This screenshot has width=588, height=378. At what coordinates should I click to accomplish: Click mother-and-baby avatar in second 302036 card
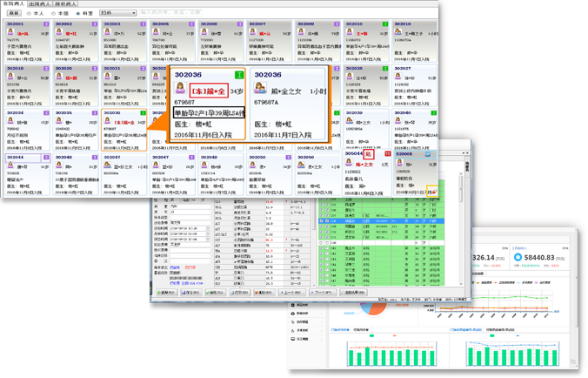point(262,90)
